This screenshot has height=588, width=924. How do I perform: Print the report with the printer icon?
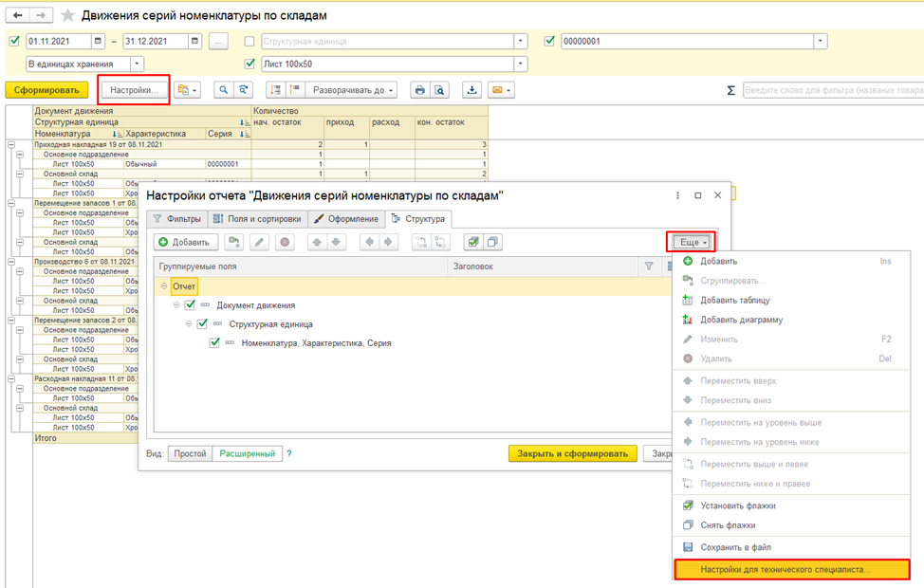[x=419, y=90]
